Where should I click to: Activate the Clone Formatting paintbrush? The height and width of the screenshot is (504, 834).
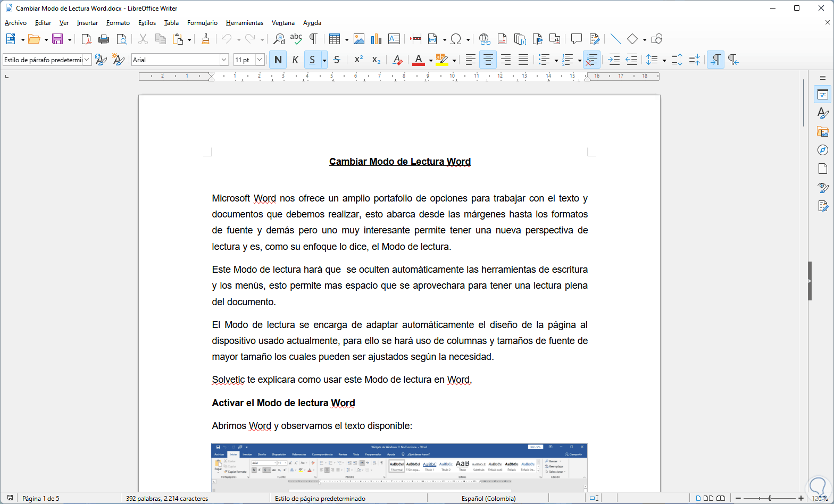pyautogui.click(x=206, y=39)
